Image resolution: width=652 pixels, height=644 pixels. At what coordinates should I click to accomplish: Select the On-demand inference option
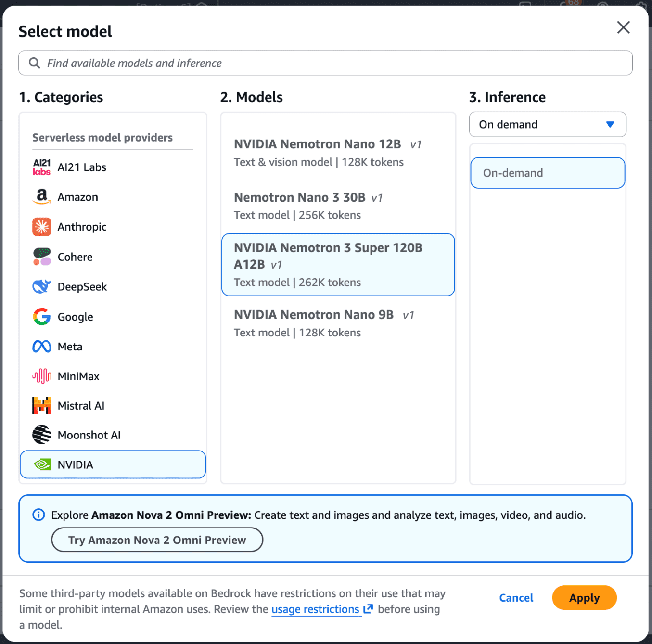548,173
